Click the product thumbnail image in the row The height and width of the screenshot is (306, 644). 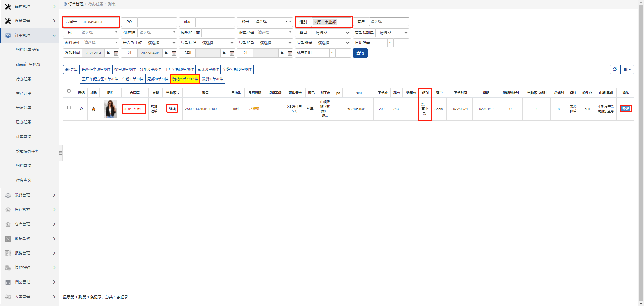point(110,109)
